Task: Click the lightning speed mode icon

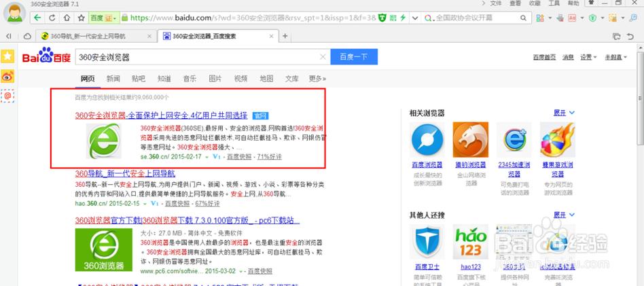Action: (403, 18)
